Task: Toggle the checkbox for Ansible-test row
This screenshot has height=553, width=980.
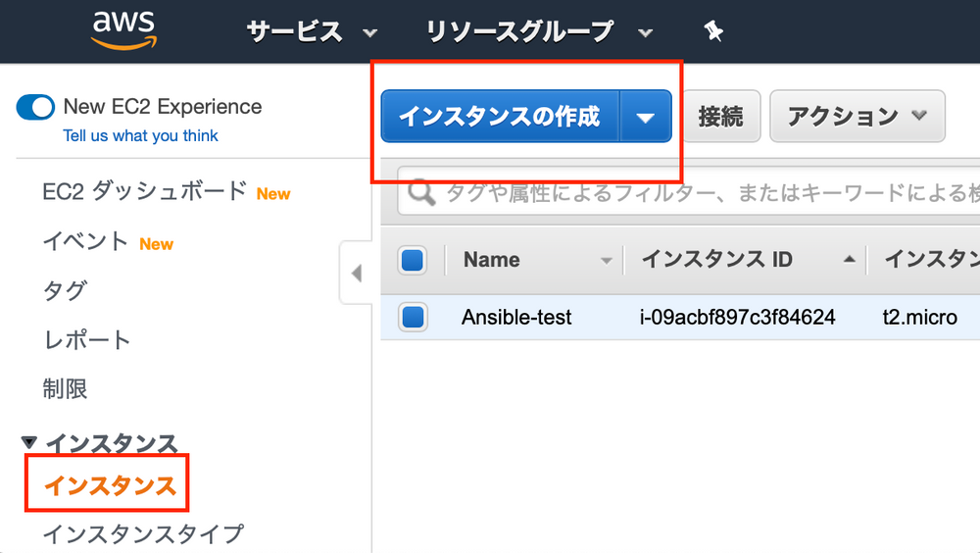Action: (413, 317)
